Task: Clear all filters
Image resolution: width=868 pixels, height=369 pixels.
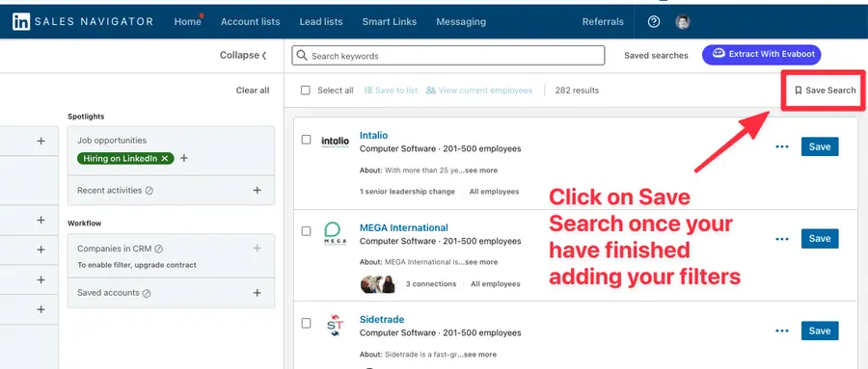Action: click(253, 91)
